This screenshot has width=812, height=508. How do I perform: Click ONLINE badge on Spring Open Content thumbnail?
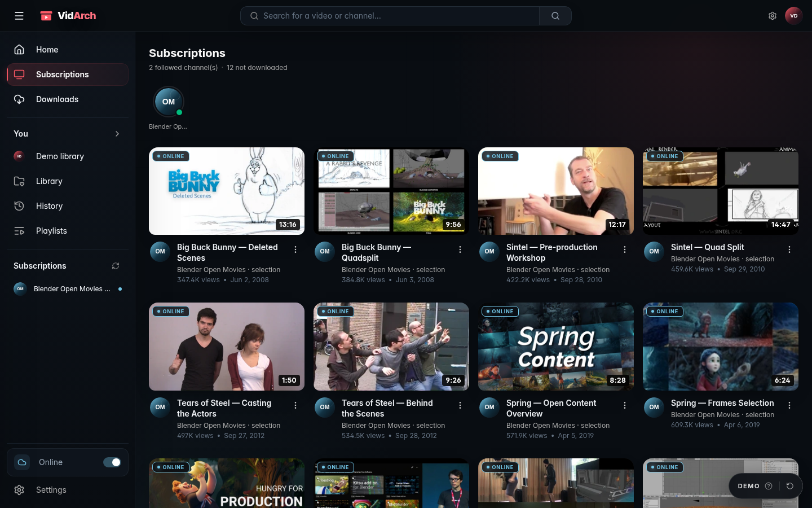pyautogui.click(x=500, y=312)
